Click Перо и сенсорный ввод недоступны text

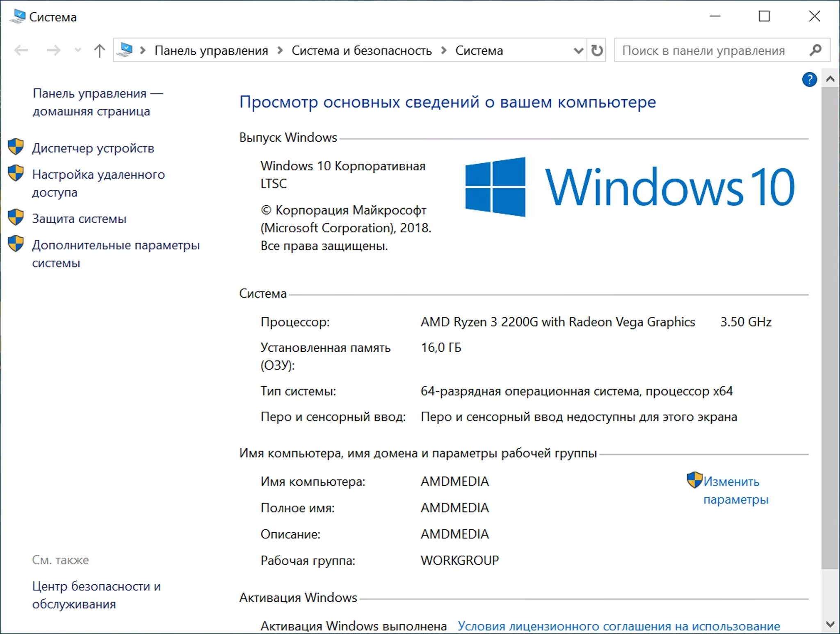coord(579,417)
